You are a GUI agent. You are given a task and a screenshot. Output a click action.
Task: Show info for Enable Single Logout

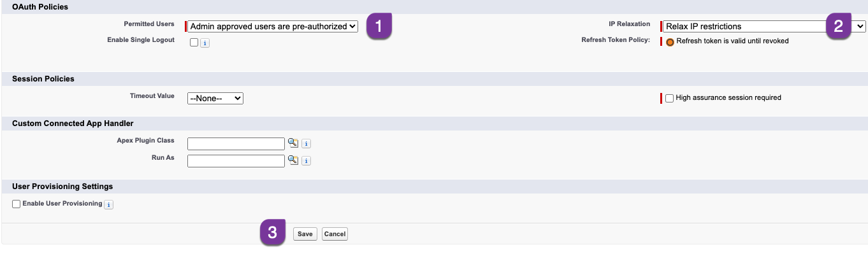(x=205, y=43)
